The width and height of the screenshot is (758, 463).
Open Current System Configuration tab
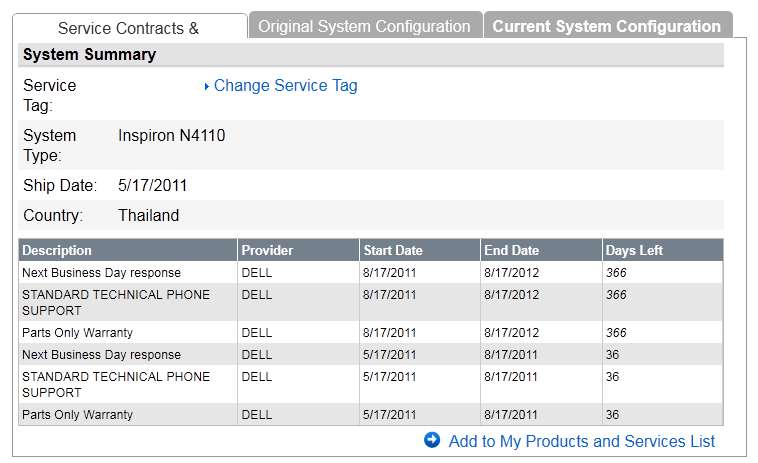(x=606, y=27)
